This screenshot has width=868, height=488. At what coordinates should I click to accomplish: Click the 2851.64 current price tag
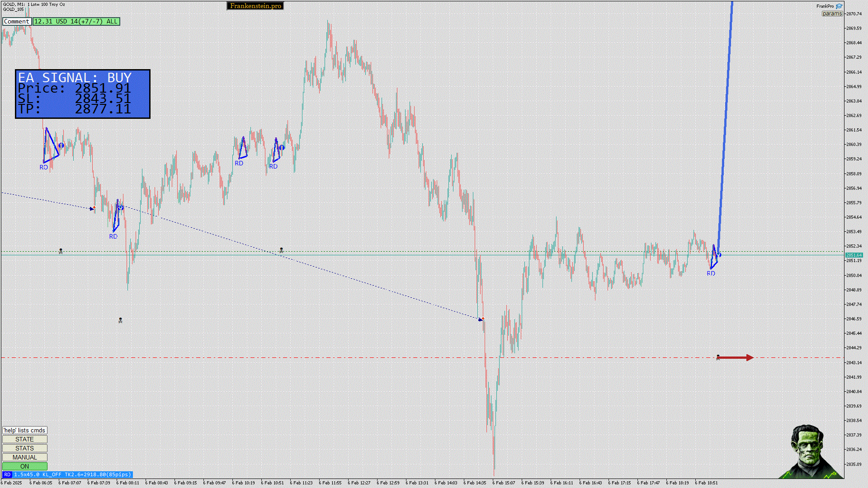point(854,255)
